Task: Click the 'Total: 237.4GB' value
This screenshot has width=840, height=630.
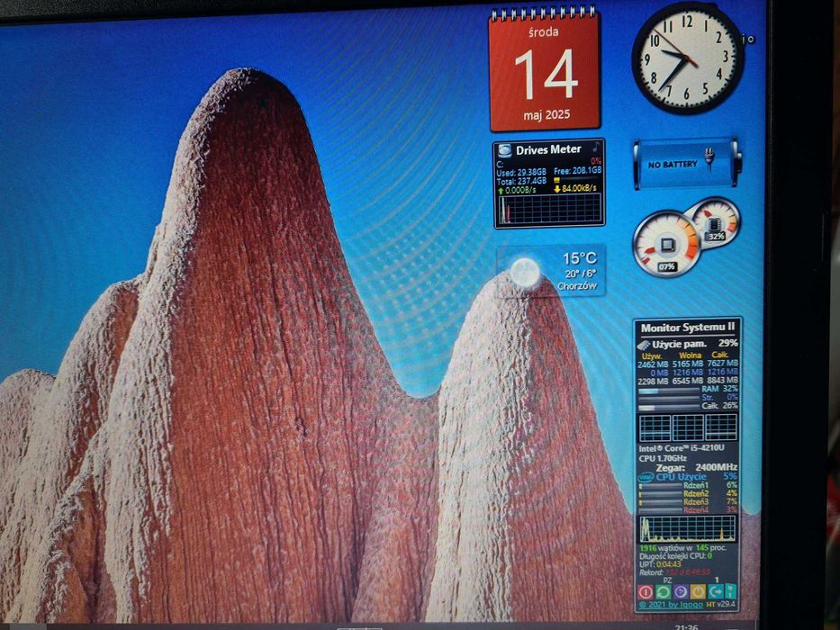Action: click(521, 181)
